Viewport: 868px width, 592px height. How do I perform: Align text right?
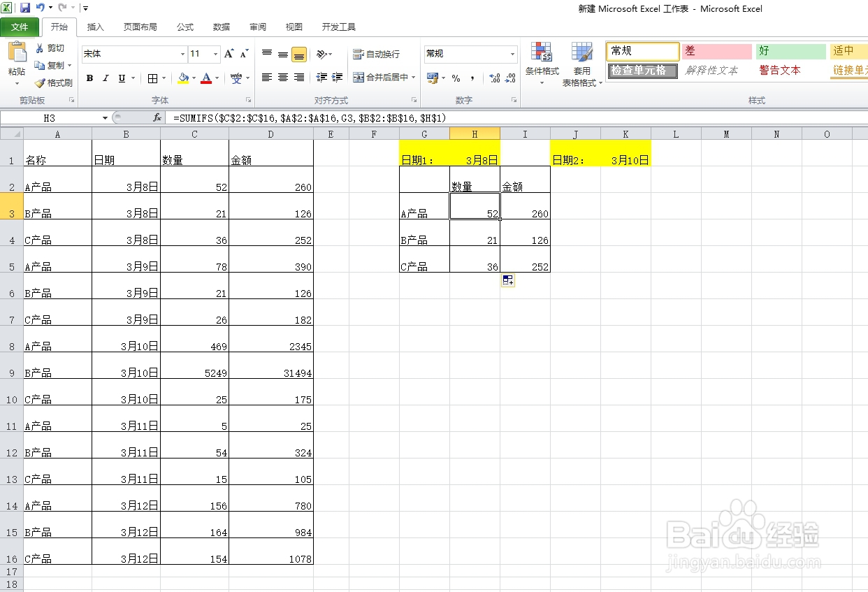[299, 78]
